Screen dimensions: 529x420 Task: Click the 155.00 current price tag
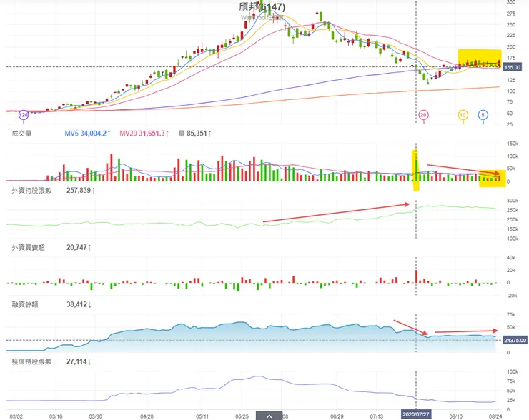(512, 67)
